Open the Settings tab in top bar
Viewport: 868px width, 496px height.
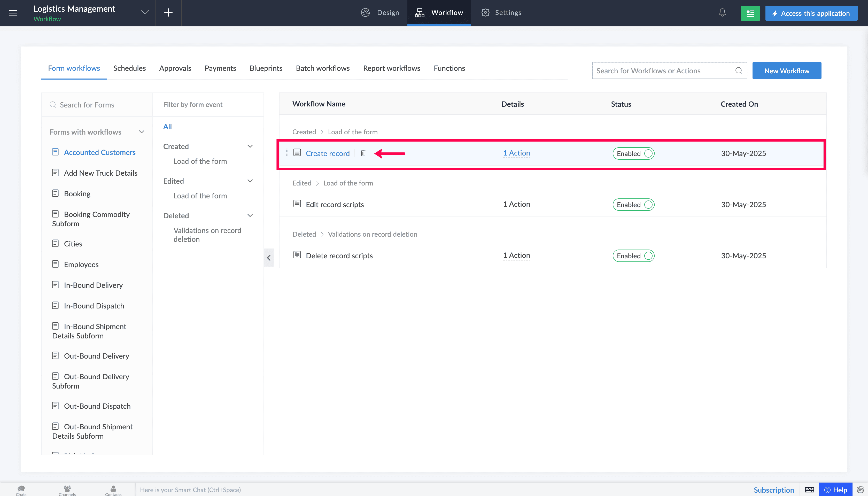(501, 13)
